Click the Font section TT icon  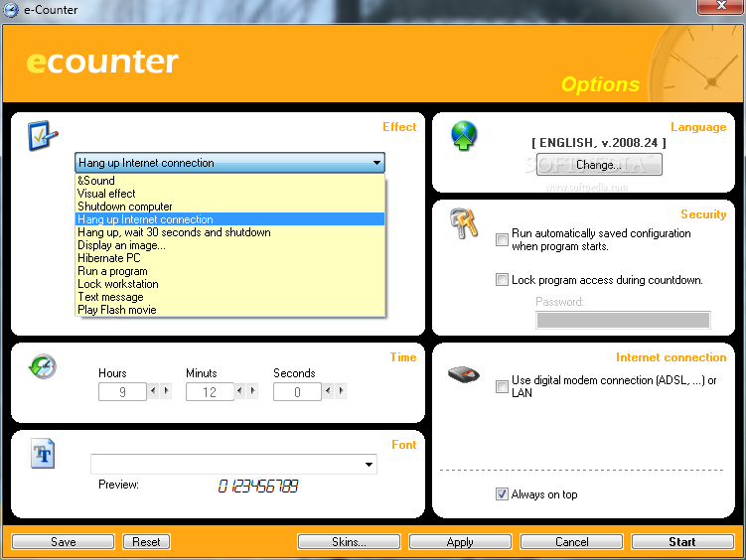43,454
